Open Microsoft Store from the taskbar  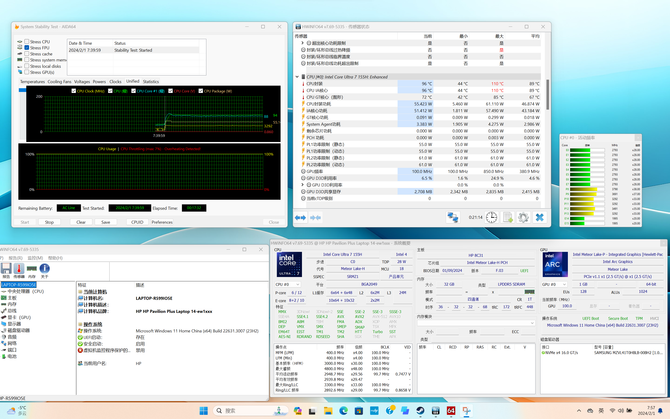click(x=359, y=411)
